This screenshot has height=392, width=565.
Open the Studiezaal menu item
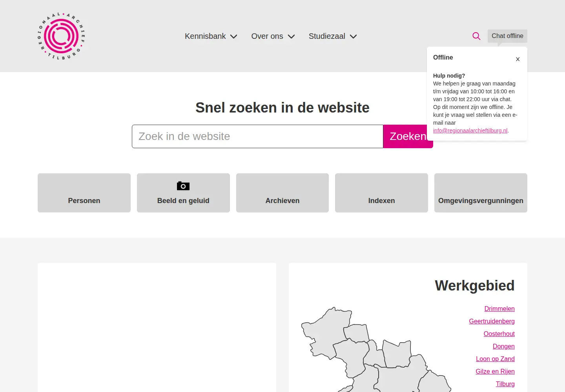[327, 36]
